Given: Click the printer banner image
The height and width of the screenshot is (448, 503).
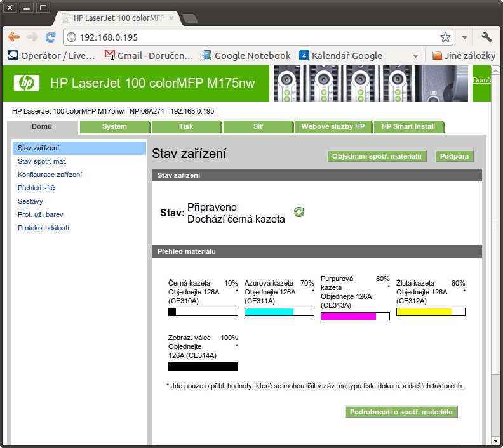Looking at the screenshot, I should click(x=370, y=83).
